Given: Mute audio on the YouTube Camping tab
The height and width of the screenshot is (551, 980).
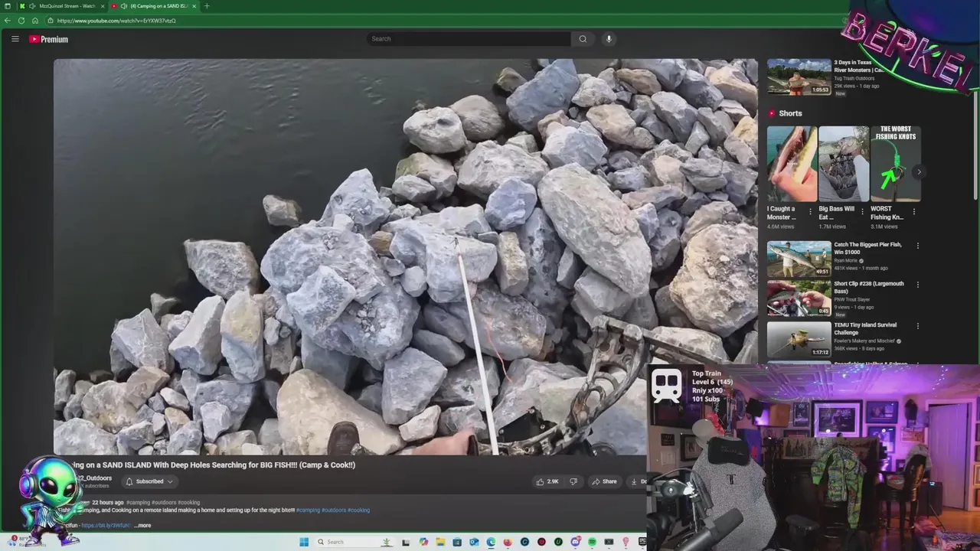Looking at the screenshot, I should pyautogui.click(x=124, y=6).
